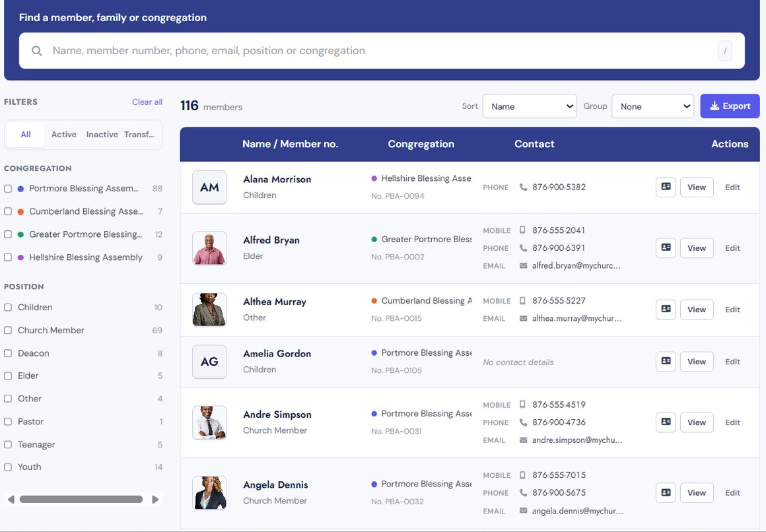Screen dimensions: 766x532
Task: Click the filter panel horizontal scrollbar thumb
Action: coord(81,499)
